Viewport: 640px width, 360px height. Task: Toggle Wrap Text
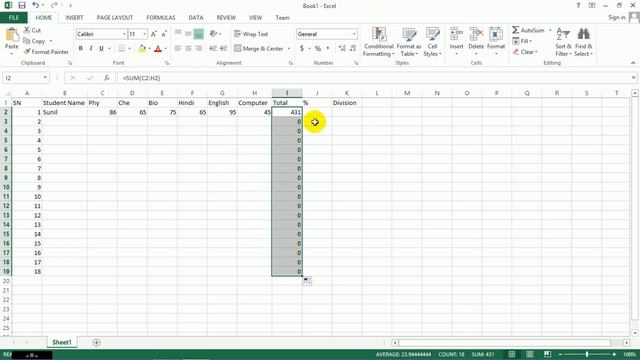tap(251, 34)
